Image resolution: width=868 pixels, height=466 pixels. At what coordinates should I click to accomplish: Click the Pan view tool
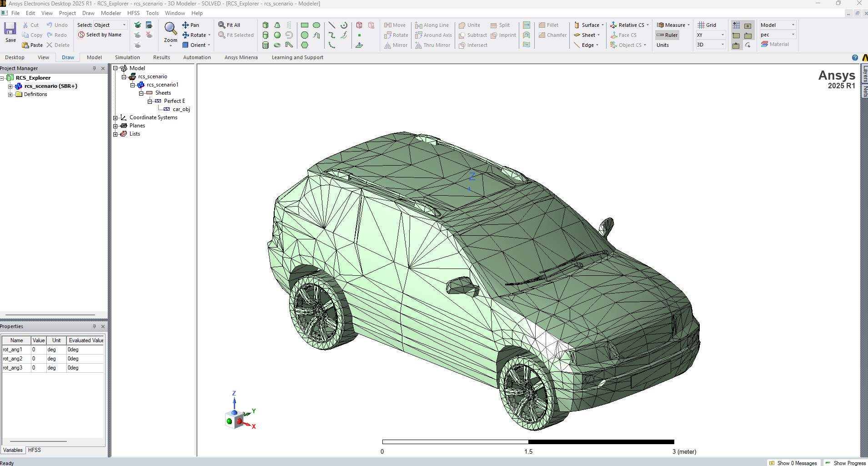(191, 25)
